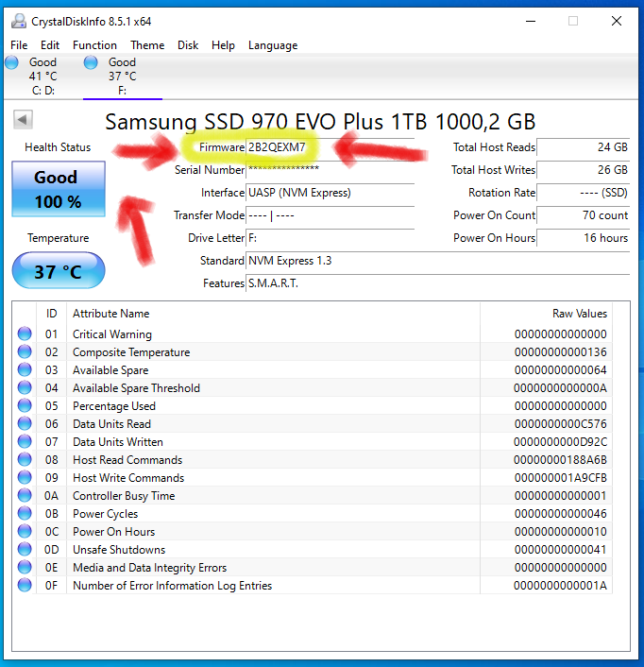This screenshot has width=644, height=667.
Task: Open the Function menu
Action: [x=94, y=45]
